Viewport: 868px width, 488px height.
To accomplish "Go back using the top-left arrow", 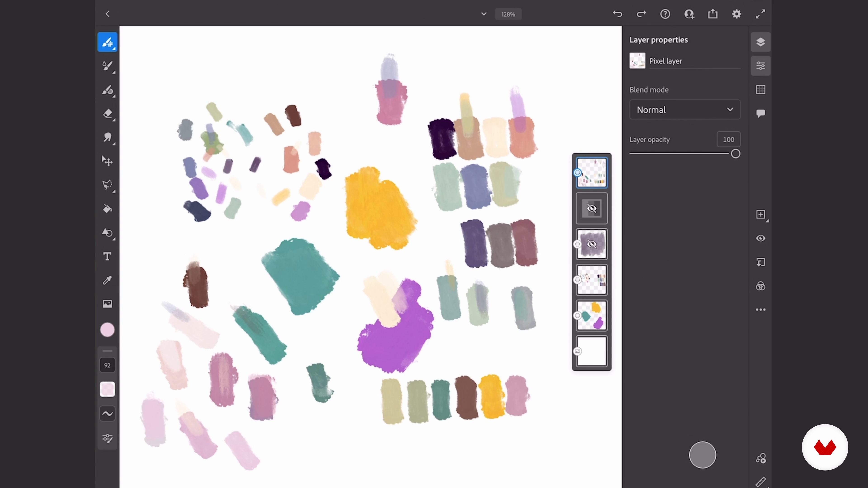I will point(108,14).
